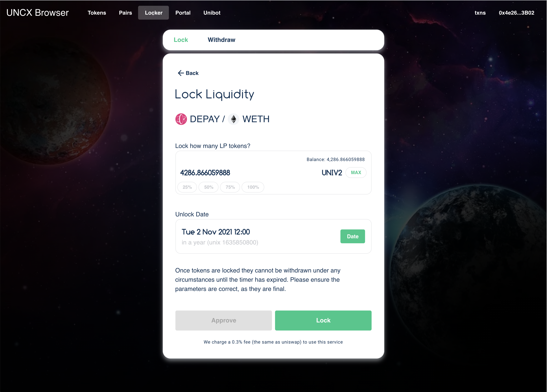547x392 pixels.
Task: Click the LP token amount input field
Action: [248, 173]
